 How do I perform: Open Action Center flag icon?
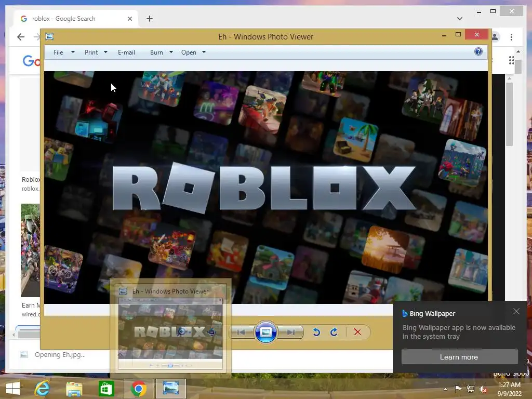[x=458, y=389]
